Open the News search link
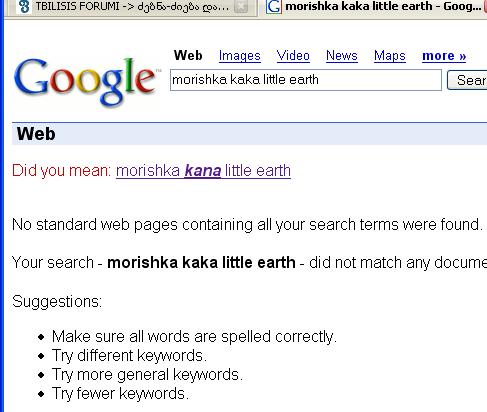This screenshot has height=412, width=487. click(342, 56)
